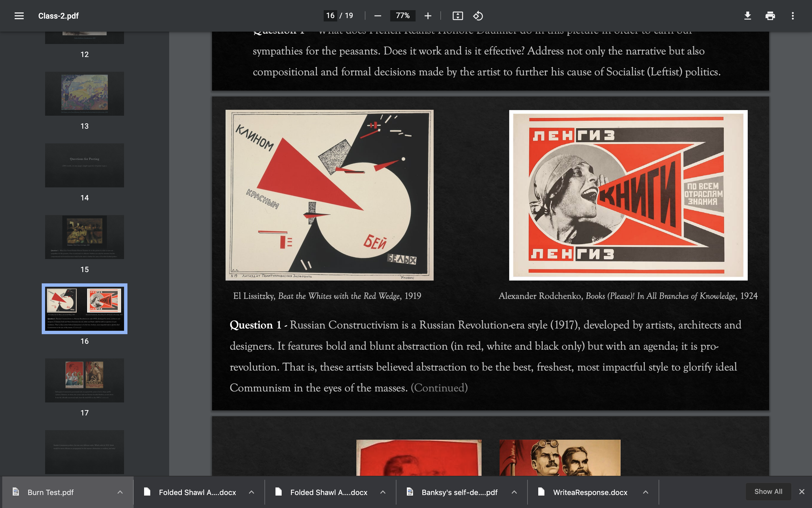Click the El Lissitzky caption text
Screen dimensions: 812x508
[327, 296]
